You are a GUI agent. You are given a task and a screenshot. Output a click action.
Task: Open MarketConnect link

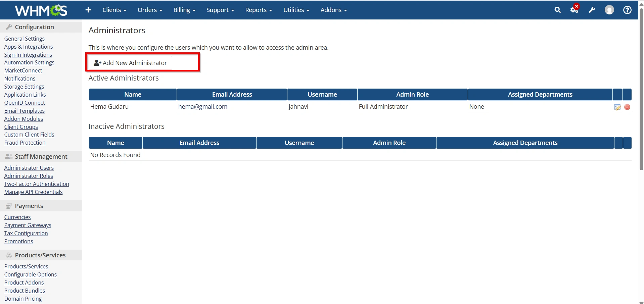click(23, 70)
